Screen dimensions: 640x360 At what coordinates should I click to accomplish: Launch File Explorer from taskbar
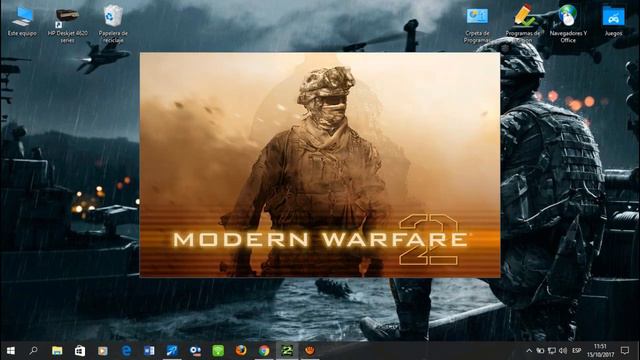(57, 351)
